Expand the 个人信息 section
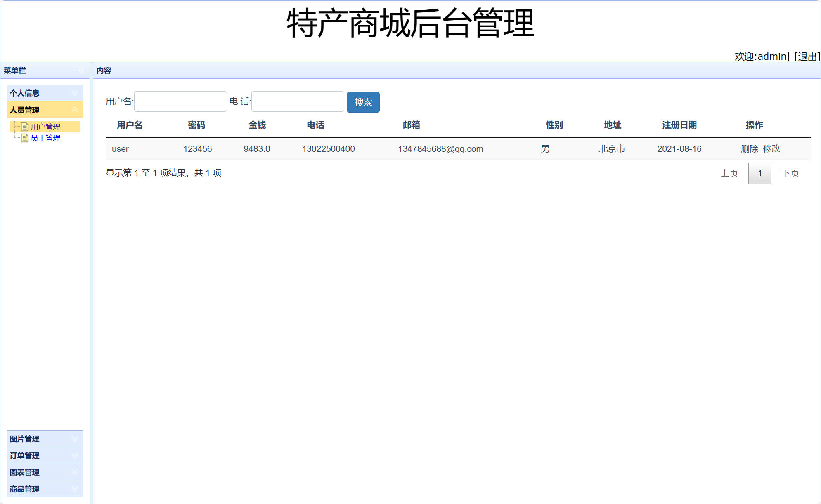The height and width of the screenshot is (504, 821). (x=75, y=93)
